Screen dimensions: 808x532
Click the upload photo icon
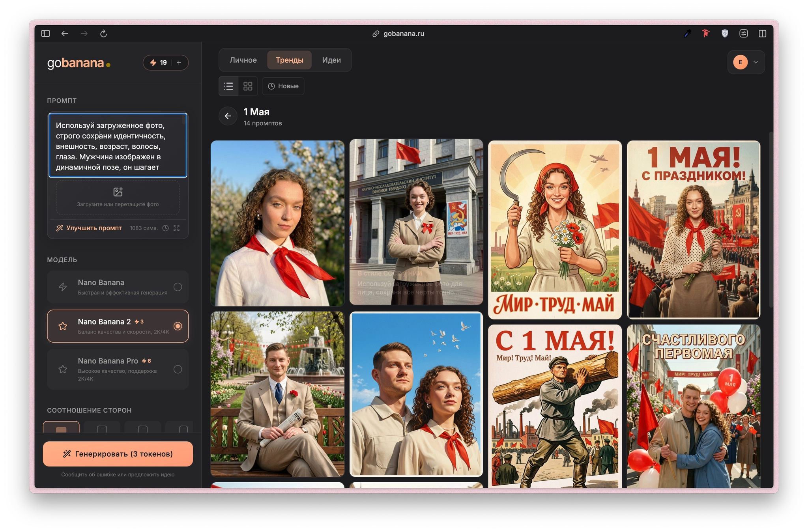point(118,192)
